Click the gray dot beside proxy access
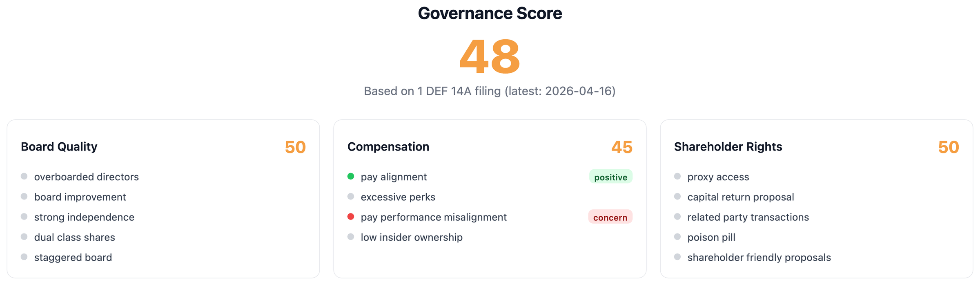 coord(677,176)
